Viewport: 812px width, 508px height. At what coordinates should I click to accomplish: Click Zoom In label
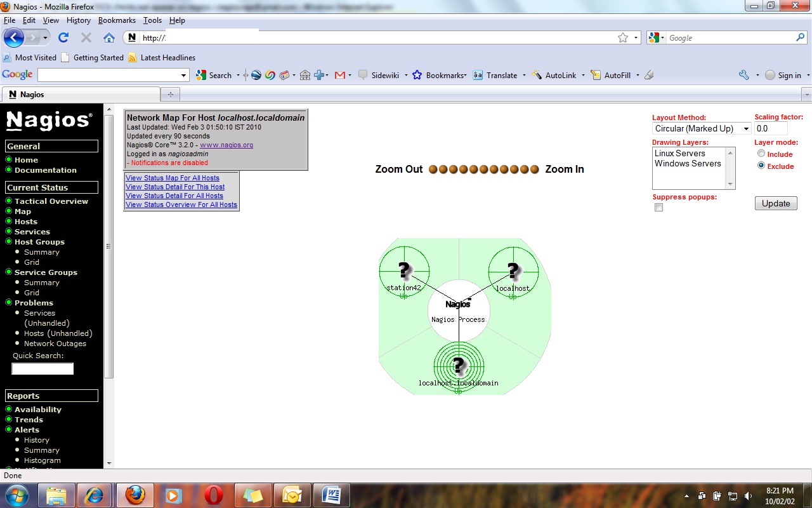click(565, 169)
